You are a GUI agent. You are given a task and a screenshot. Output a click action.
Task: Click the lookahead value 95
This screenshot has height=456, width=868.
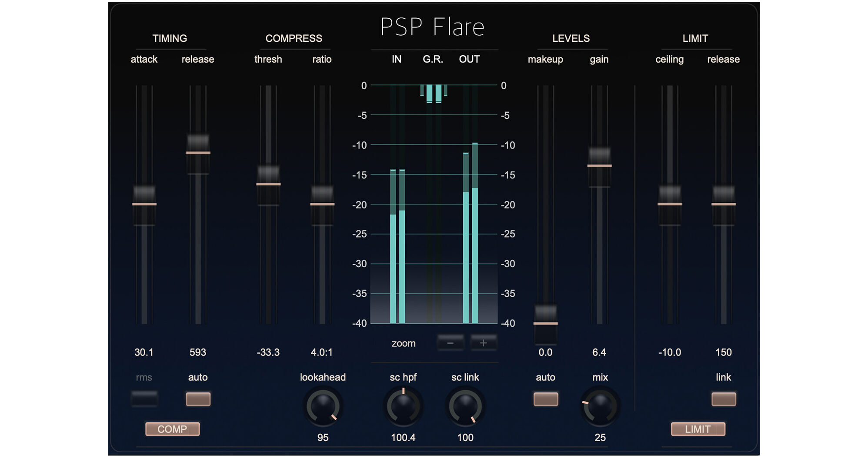(x=323, y=437)
